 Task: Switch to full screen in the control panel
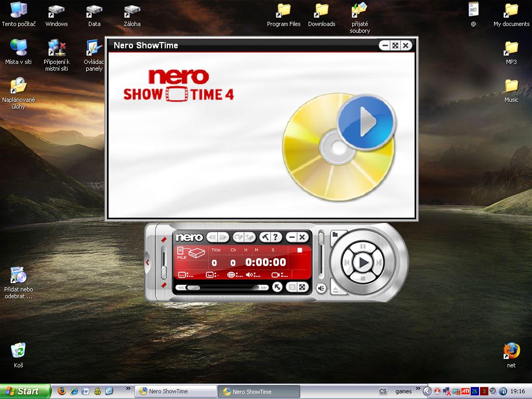pos(302,287)
